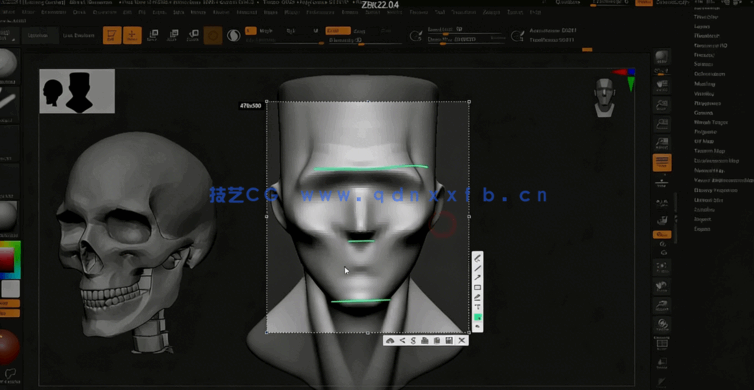The height and width of the screenshot is (390, 754).
Task: Open the Preferences menu
Action: point(320,13)
